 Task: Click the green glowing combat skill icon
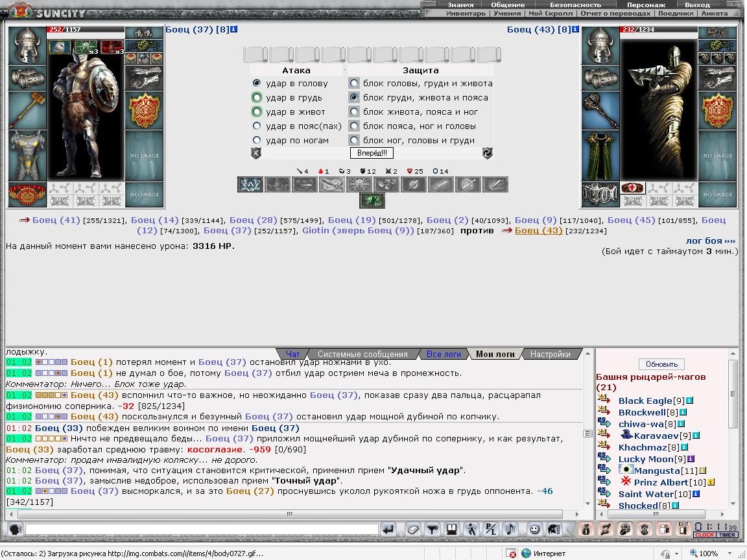pos(372,201)
